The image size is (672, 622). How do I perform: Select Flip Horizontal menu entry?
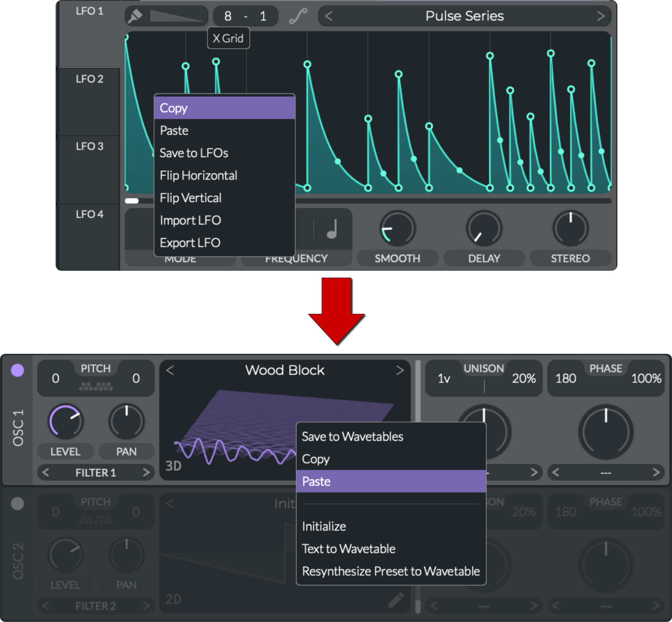pyautogui.click(x=225, y=175)
